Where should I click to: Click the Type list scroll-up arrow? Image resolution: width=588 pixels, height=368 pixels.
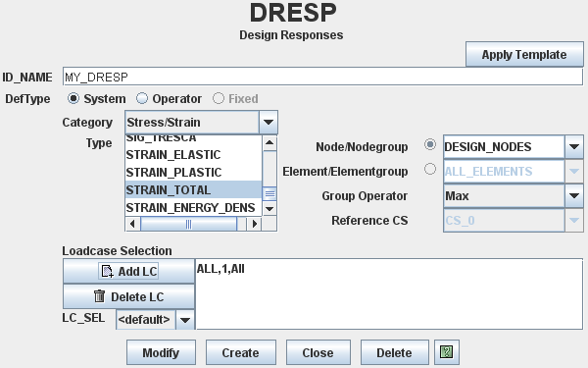point(269,142)
